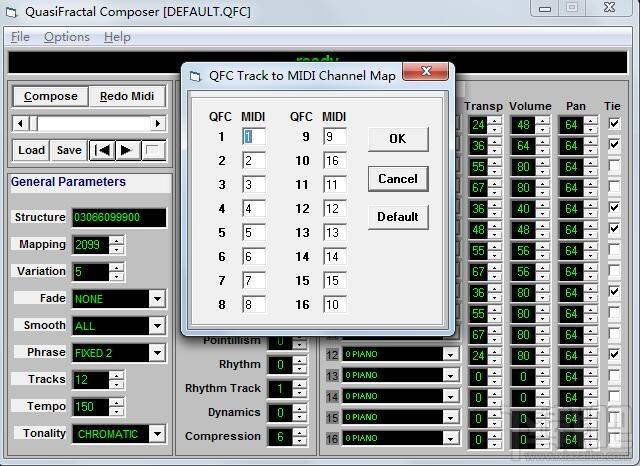This screenshot has height=466, width=640.
Task: Confirm the channel map with OK
Action: point(398,139)
